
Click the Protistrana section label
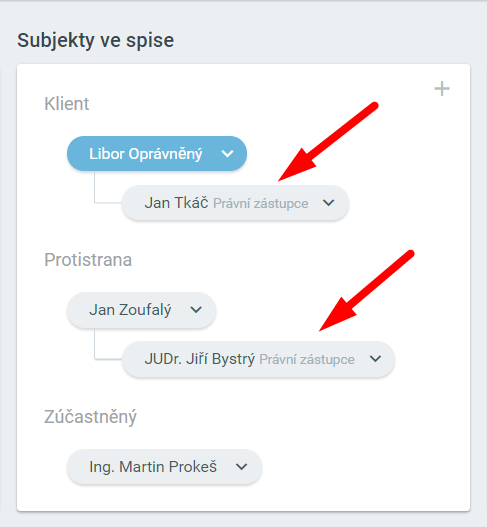click(88, 260)
